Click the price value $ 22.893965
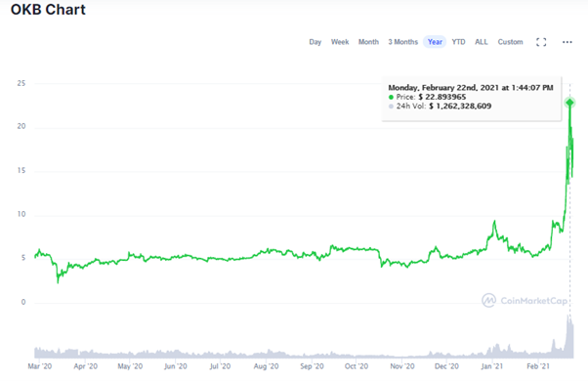 [442, 97]
